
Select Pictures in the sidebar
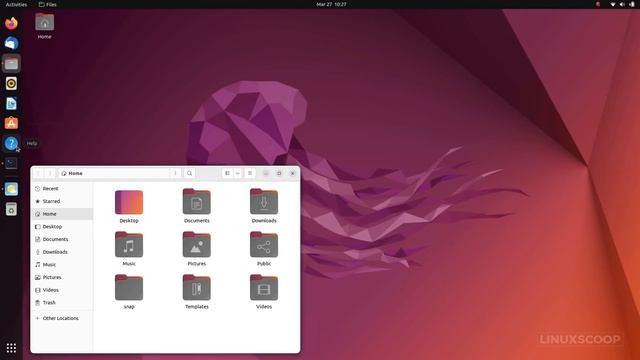(x=62, y=277)
